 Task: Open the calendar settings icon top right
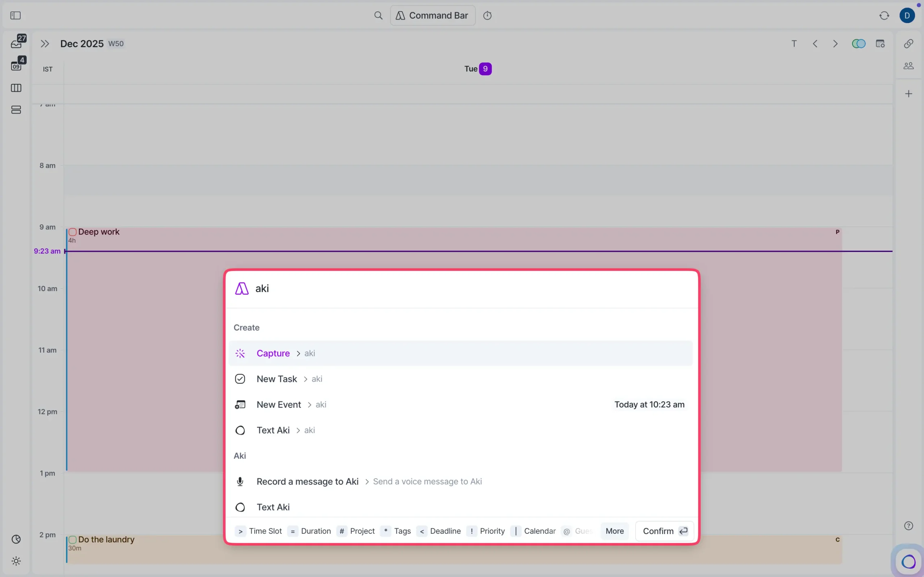[x=880, y=44]
